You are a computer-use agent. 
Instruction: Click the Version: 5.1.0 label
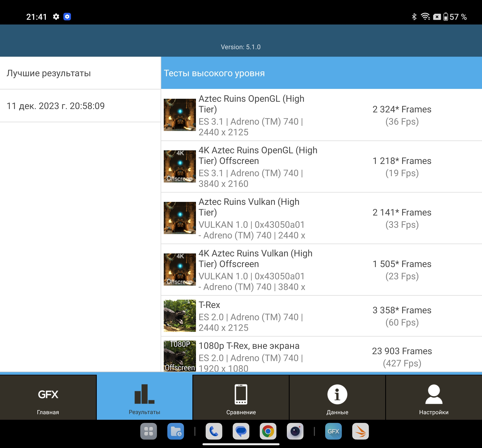241,47
